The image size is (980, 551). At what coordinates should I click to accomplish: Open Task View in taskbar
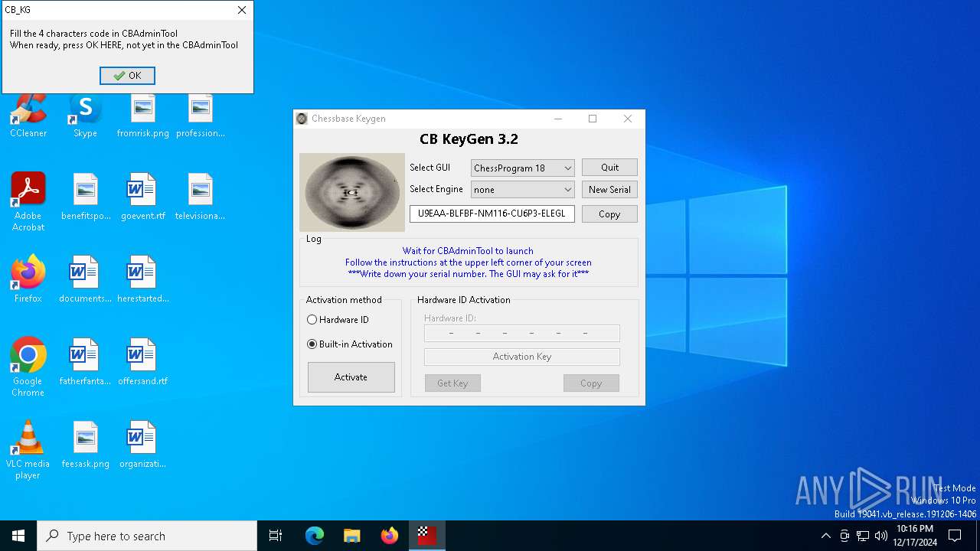[x=276, y=536]
